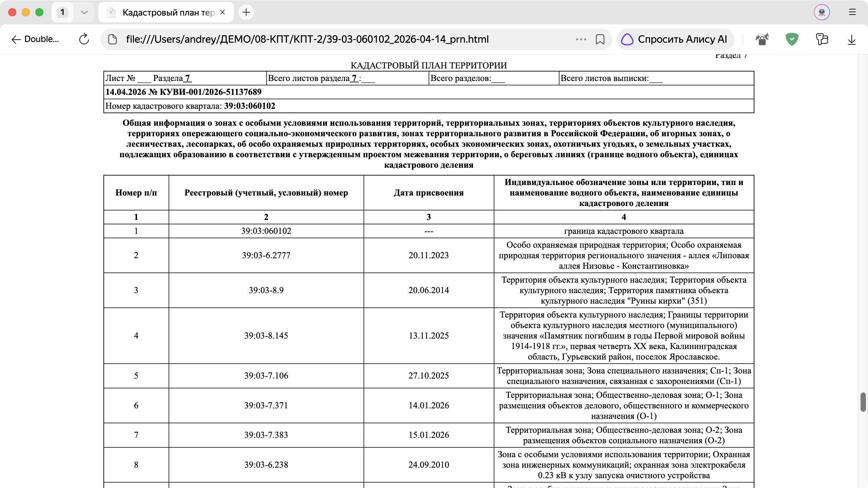Click the address bar URL field
The width and height of the screenshot is (868, 488).
click(x=307, y=39)
